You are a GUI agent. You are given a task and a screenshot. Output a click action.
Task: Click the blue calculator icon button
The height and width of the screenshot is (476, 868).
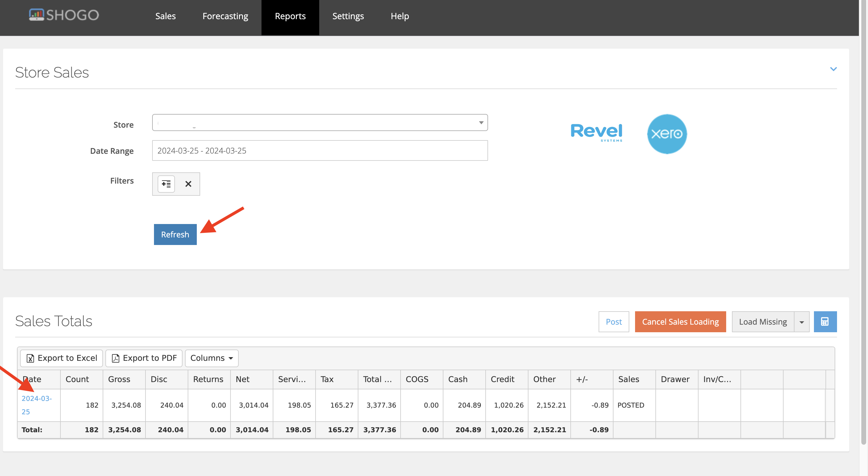pos(825,322)
